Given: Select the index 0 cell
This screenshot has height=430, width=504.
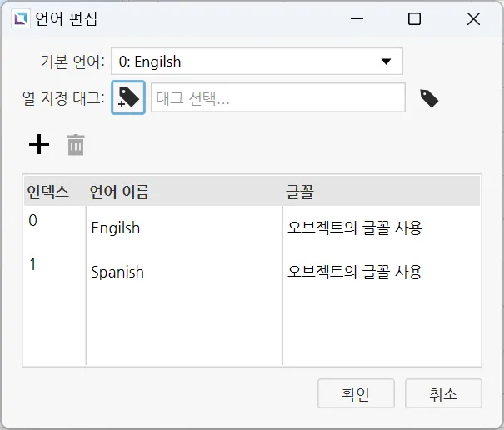Looking at the screenshot, I should pyautogui.click(x=33, y=221).
